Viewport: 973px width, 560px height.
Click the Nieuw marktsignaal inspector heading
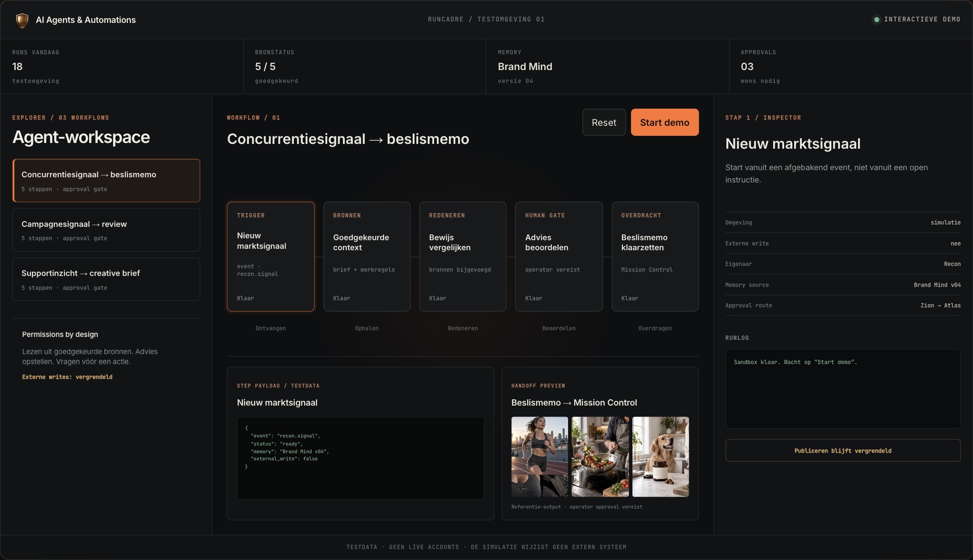click(x=793, y=143)
